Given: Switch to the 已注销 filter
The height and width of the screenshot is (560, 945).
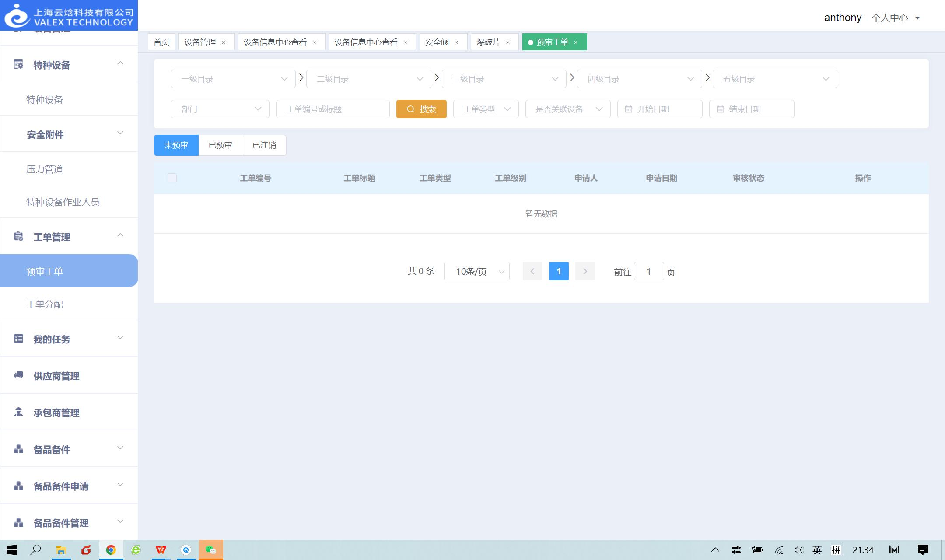Looking at the screenshot, I should pos(264,145).
